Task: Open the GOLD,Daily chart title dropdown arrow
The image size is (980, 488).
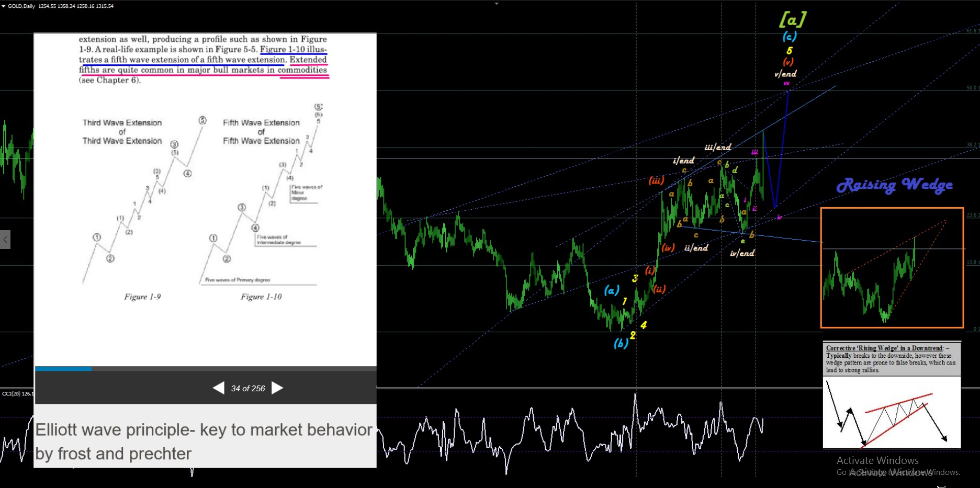Action: (x=4, y=6)
